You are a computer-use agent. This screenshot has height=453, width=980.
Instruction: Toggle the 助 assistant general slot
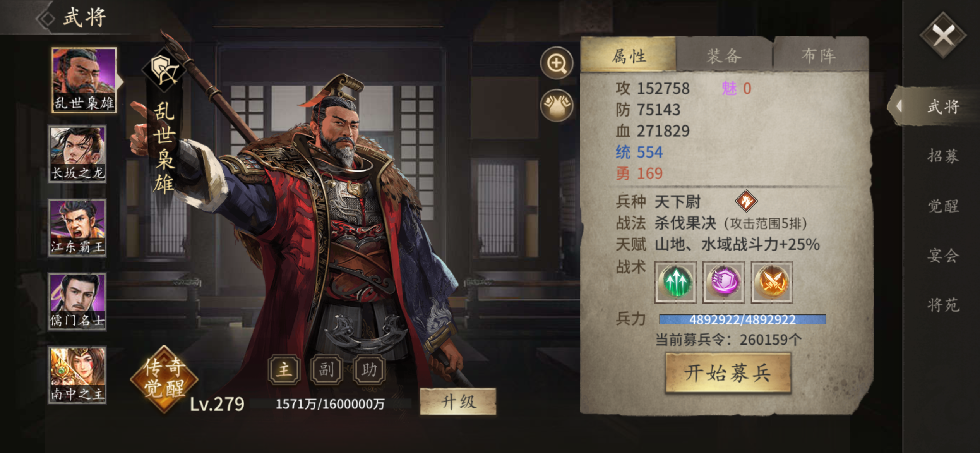[369, 369]
